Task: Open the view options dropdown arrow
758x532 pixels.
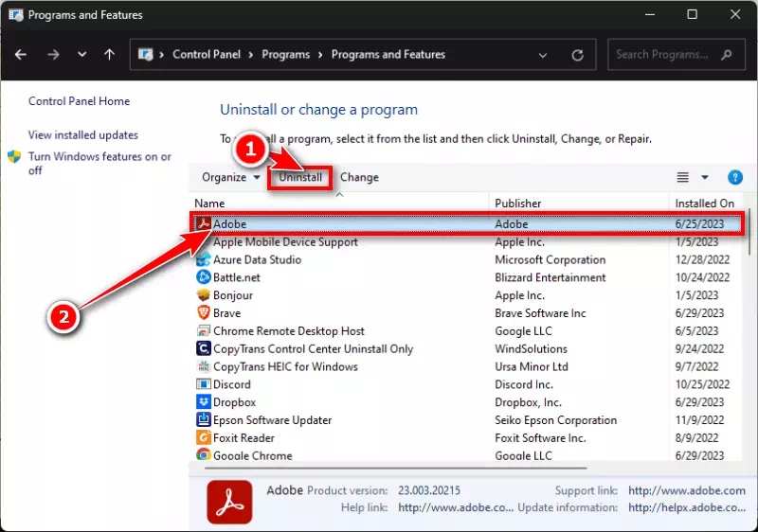Action: click(x=705, y=177)
